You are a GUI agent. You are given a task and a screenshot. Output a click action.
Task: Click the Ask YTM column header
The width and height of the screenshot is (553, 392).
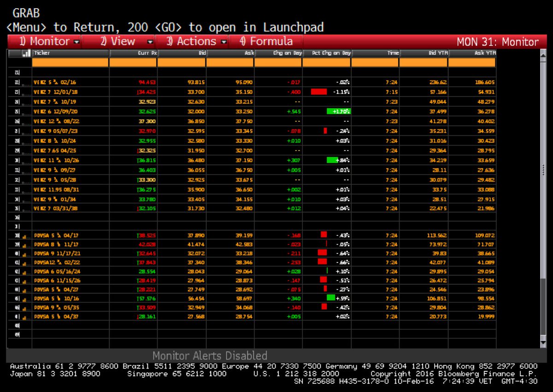click(472, 53)
